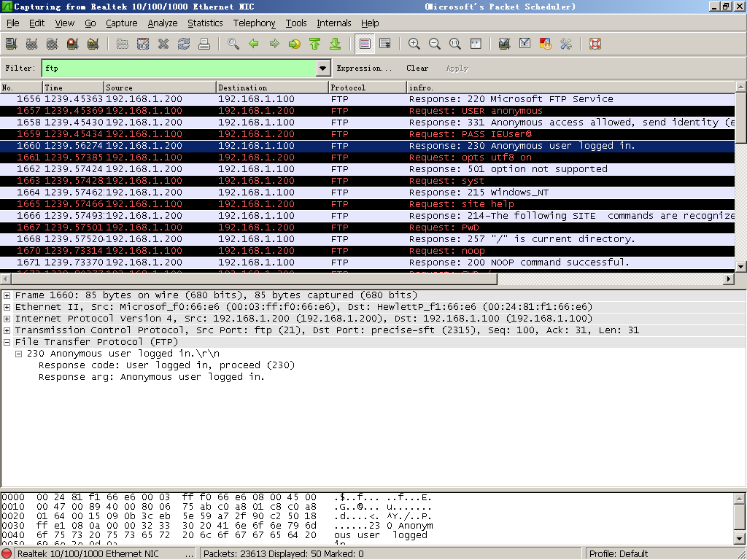Print packets using the printer icon
The height and width of the screenshot is (560, 747).
[x=204, y=44]
